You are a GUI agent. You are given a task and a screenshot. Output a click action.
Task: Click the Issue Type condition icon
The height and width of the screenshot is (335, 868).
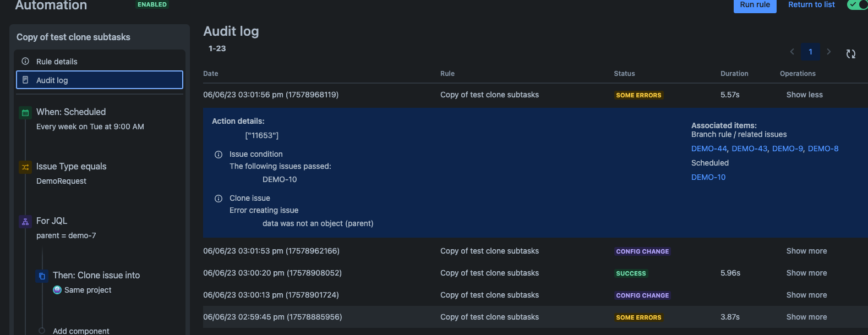[25, 167]
